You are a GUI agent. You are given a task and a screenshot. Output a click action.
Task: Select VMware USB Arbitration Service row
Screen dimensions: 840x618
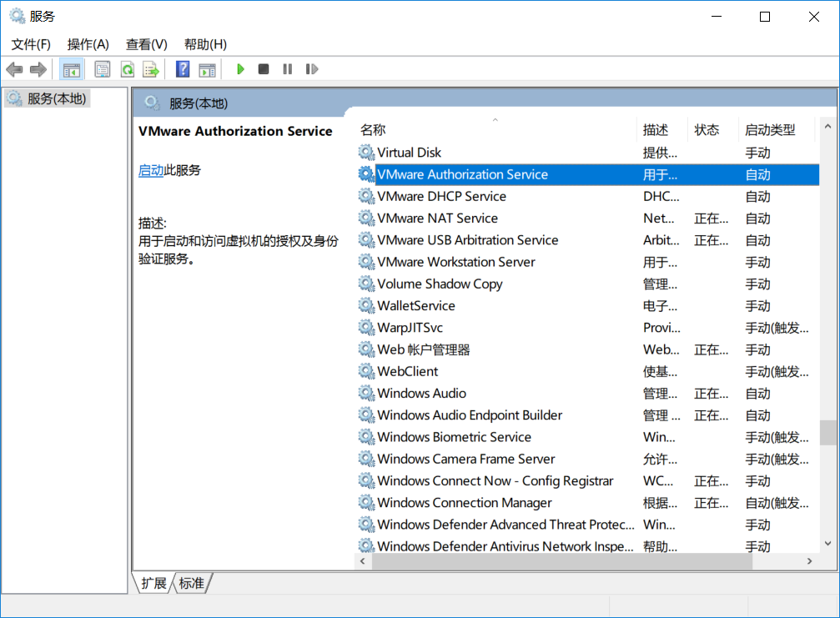[x=588, y=240]
